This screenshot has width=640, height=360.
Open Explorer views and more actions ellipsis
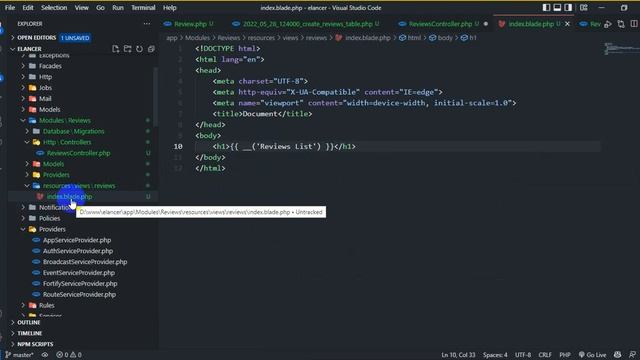click(x=147, y=24)
